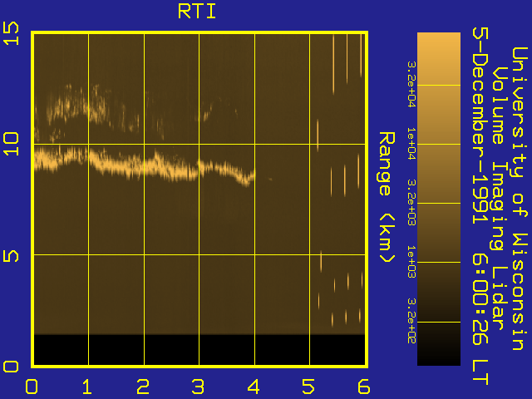Screen dimensions: 532x399
Task: Click the black bottom segment of colorbar
Action: click(x=439, y=343)
